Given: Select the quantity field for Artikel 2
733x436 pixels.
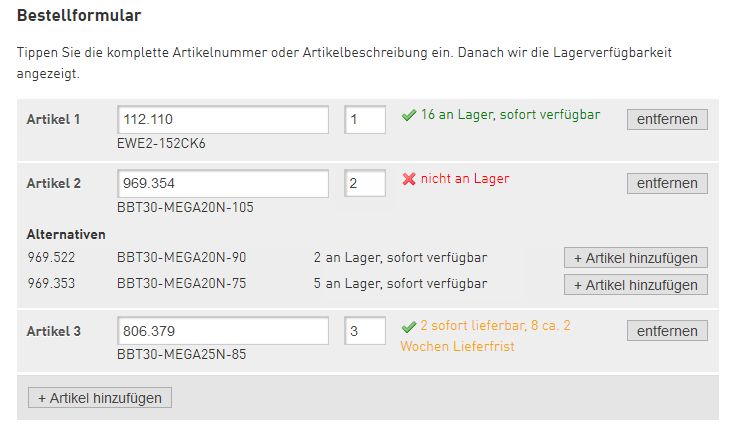Looking at the screenshot, I should 365,183.
